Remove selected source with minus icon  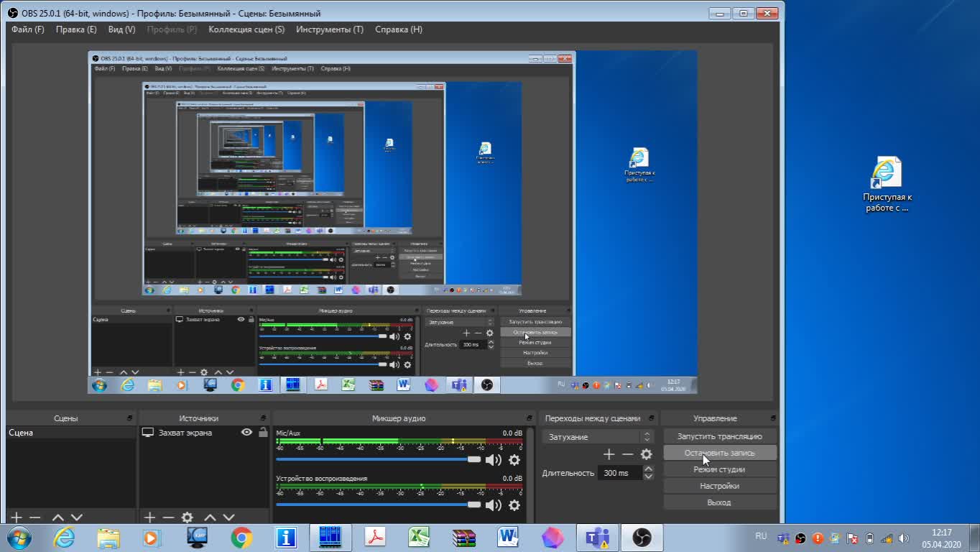click(x=168, y=517)
